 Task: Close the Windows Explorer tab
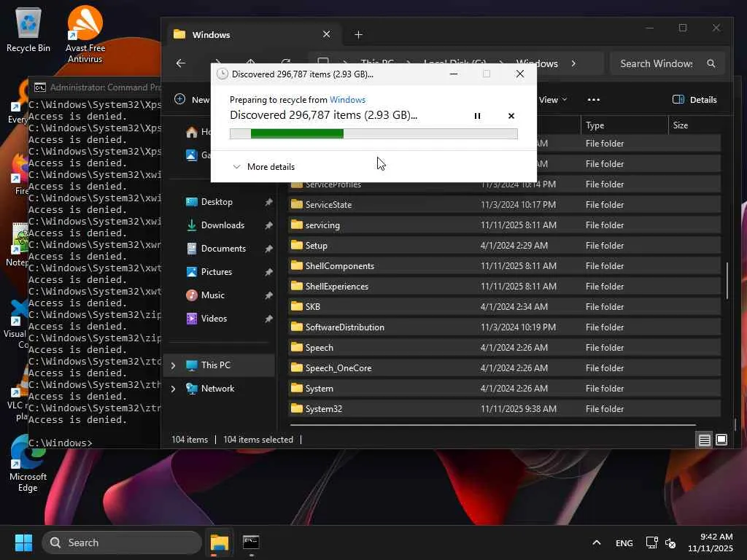click(x=326, y=34)
